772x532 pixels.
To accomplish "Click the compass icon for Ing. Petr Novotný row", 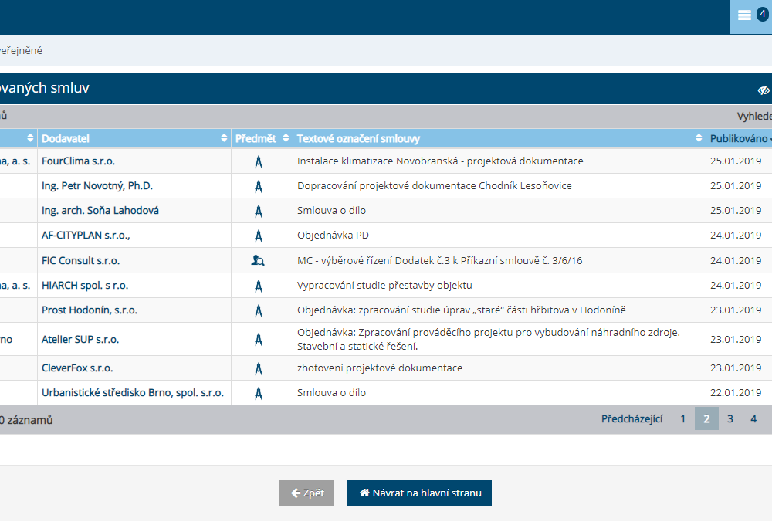I will [259, 186].
